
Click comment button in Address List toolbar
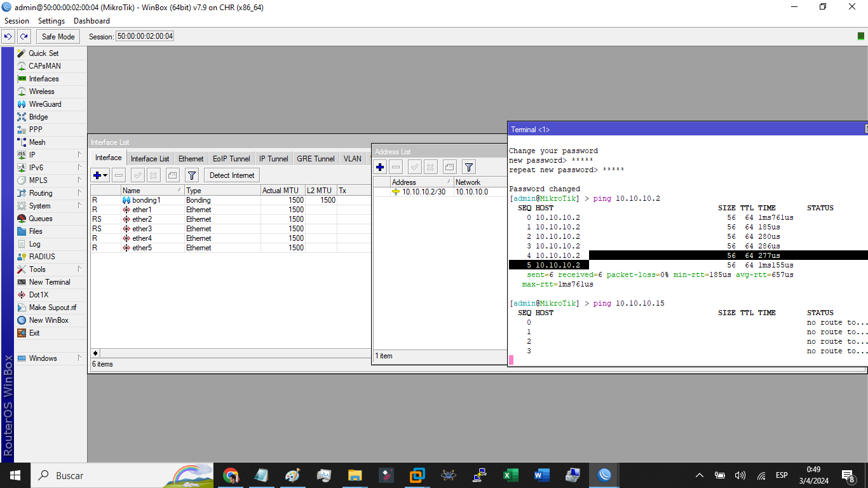click(x=449, y=167)
